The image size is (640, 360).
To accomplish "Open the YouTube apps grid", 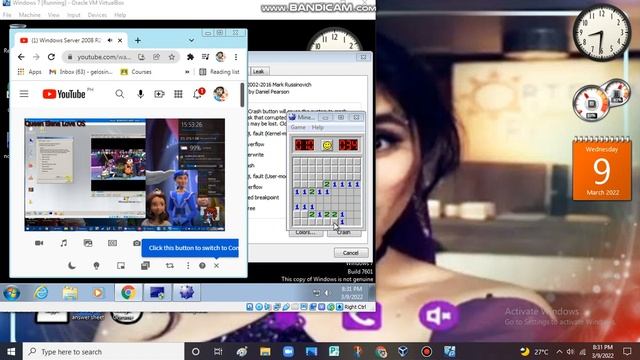I will pos(178,94).
